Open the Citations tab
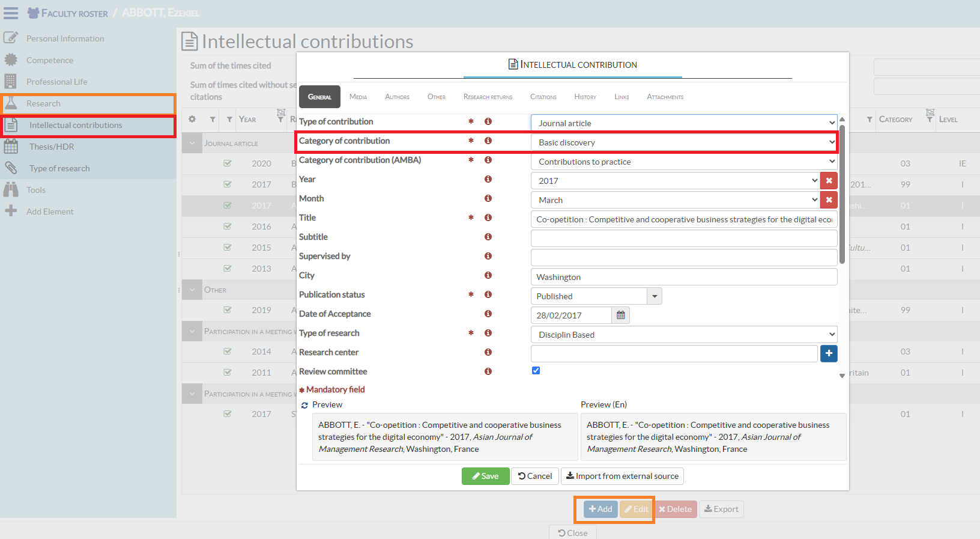The height and width of the screenshot is (539, 980). coord(543,97)
